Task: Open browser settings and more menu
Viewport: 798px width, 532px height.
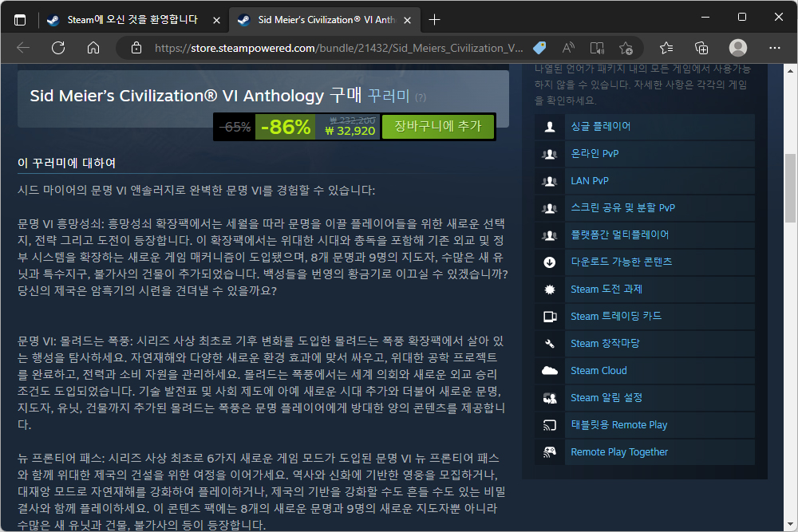Action: click(x=775, y=48)
